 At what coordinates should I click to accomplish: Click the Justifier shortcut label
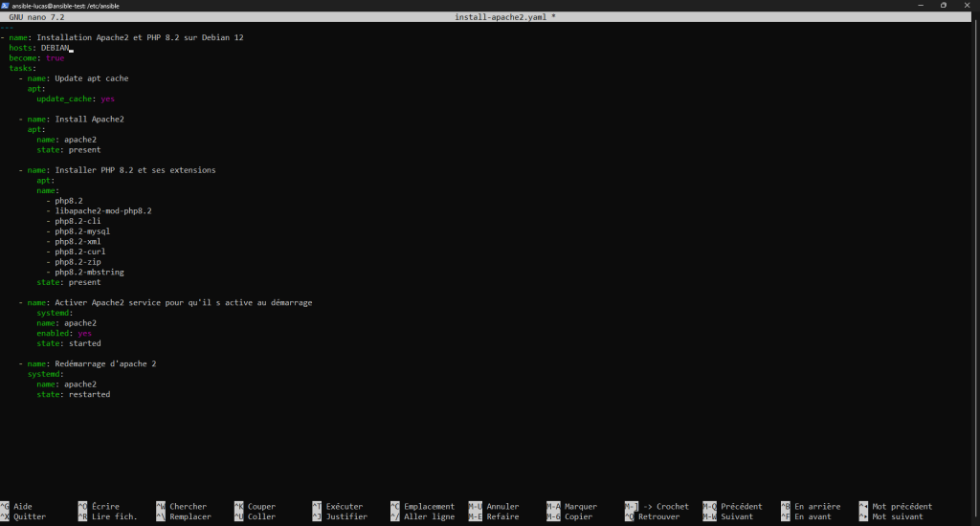(346, 516)
